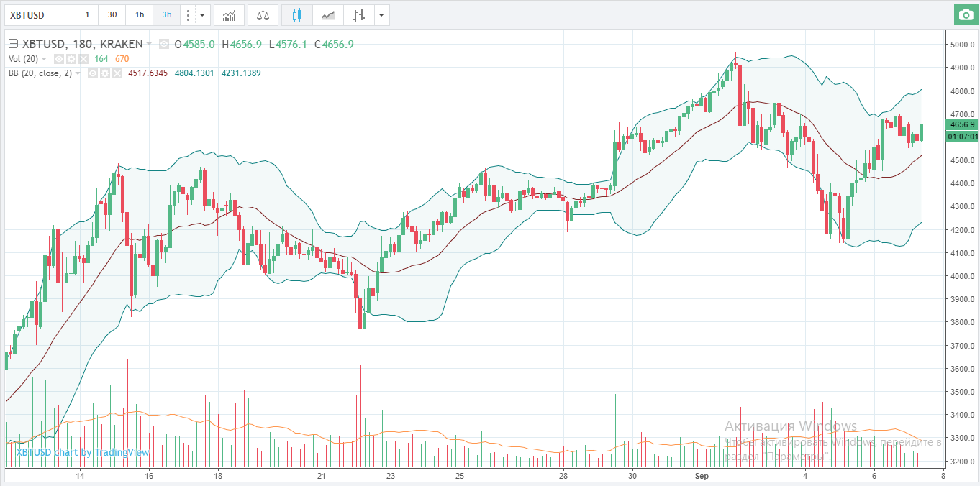Select the Candles chart style icon

point(297,15)
